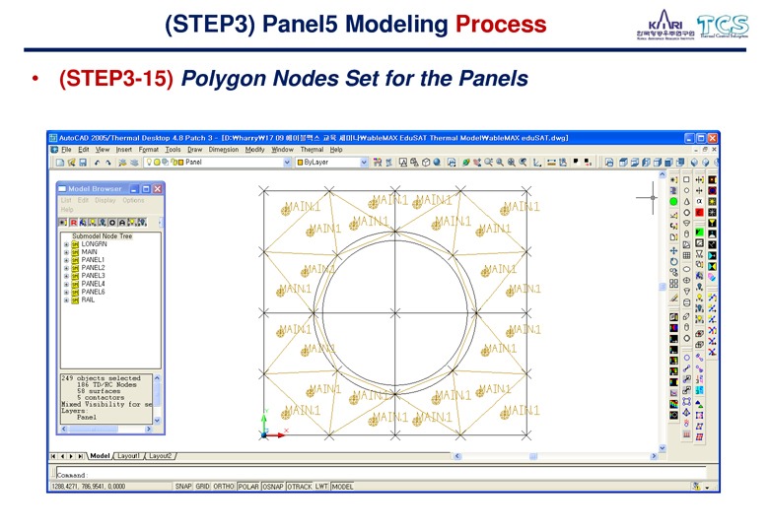Click the yellow ByLayer color swatch
The height and width of the screenshot is (532, 769).
pyautogui.click(x=300, y=163)
